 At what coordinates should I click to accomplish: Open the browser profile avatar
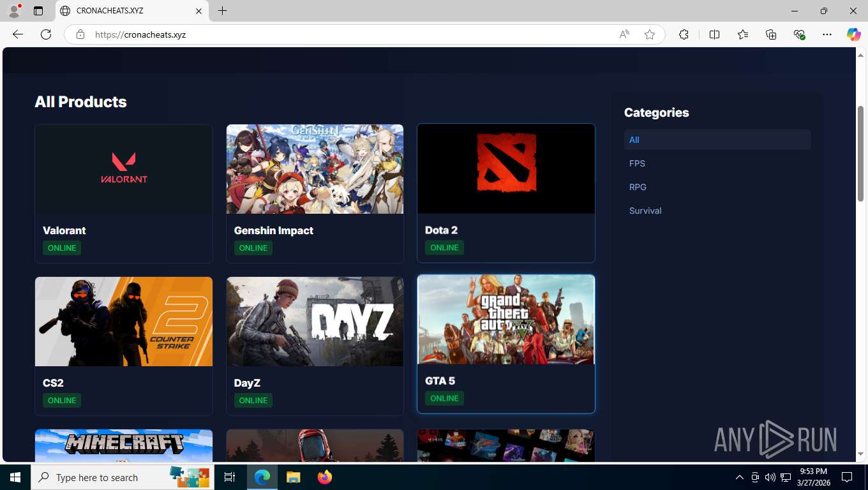[x=14, y=11]
